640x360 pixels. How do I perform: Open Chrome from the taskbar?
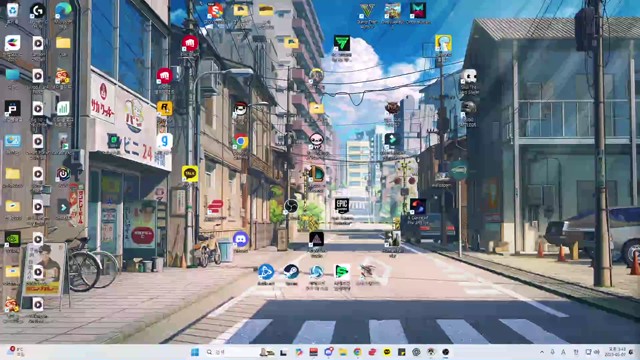(x=358, y=352)
